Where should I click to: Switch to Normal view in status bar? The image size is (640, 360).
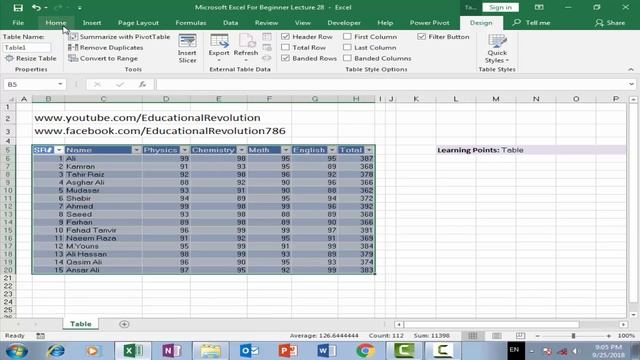pos(473,336)
